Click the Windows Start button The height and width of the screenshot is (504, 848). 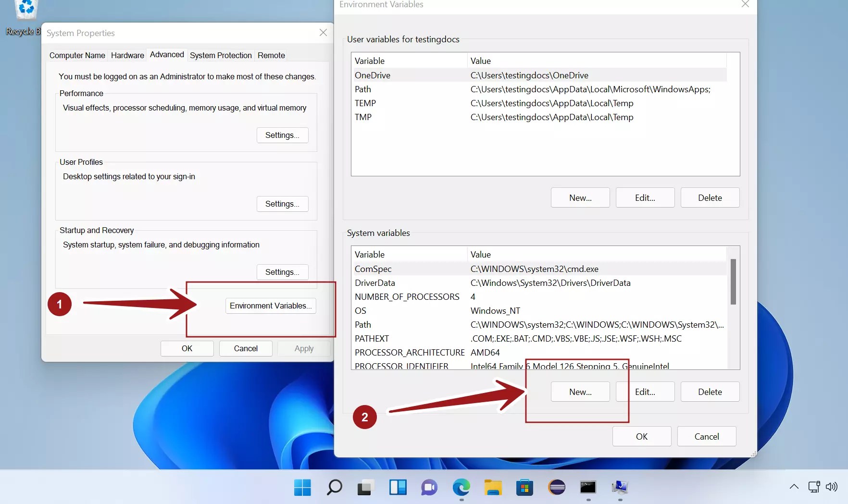pos(302,487)
